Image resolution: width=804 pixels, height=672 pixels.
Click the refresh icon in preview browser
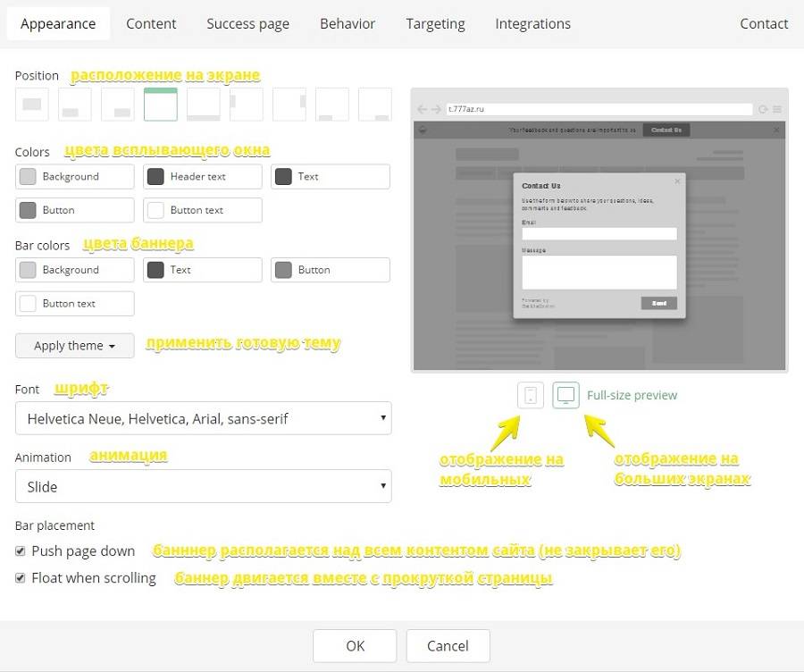(x=763, y=109)
